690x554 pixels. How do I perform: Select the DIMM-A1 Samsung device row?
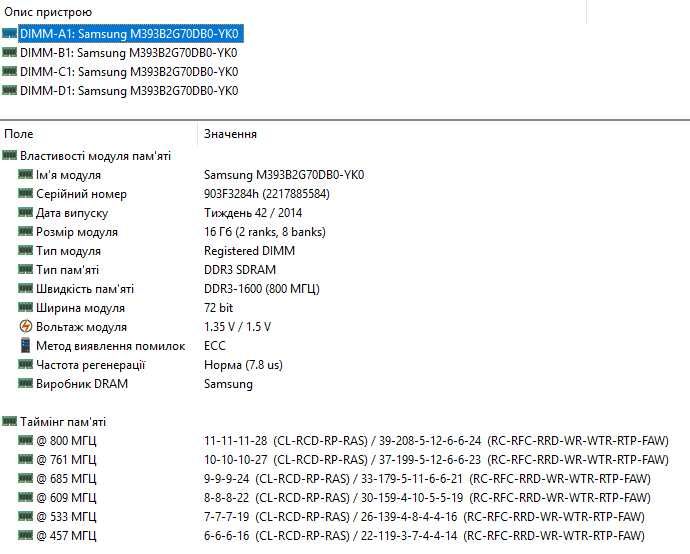point(129,34)
